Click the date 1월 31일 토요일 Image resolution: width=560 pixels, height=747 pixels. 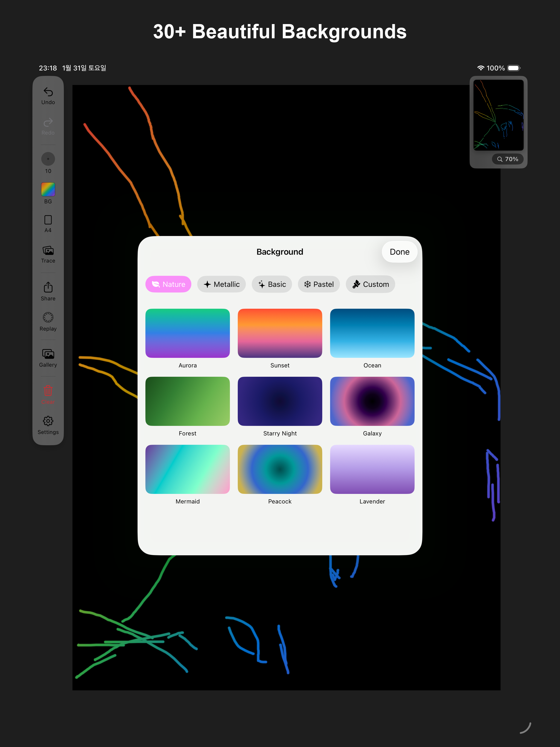(x=84, y=68)
